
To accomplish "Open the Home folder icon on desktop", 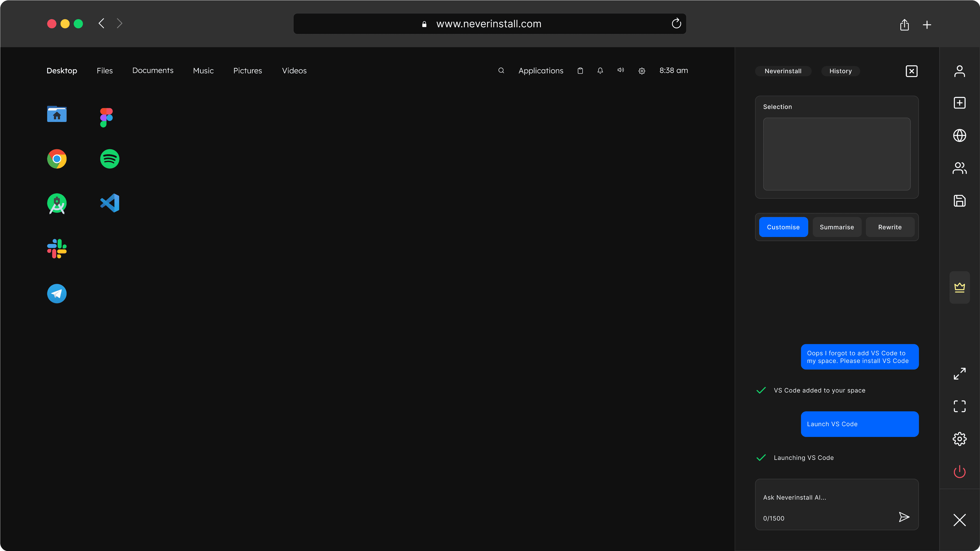I will [x=57, y=114].
